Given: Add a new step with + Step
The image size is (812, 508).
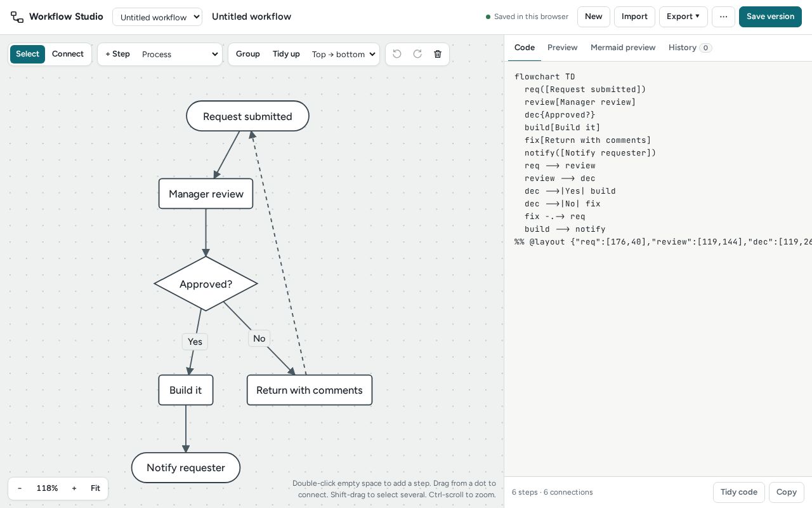Looking at the screenshot, I should (x=117, y=54).
